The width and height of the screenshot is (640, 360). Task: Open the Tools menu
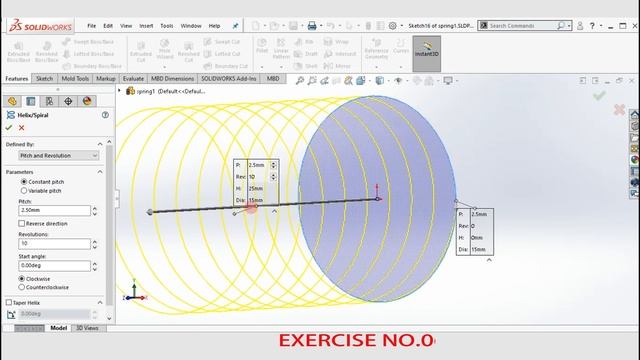(x=167, y=26)
